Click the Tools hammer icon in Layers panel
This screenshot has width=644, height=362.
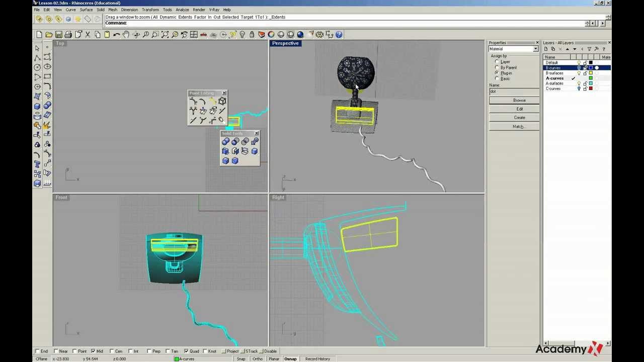tap(597, 49)
